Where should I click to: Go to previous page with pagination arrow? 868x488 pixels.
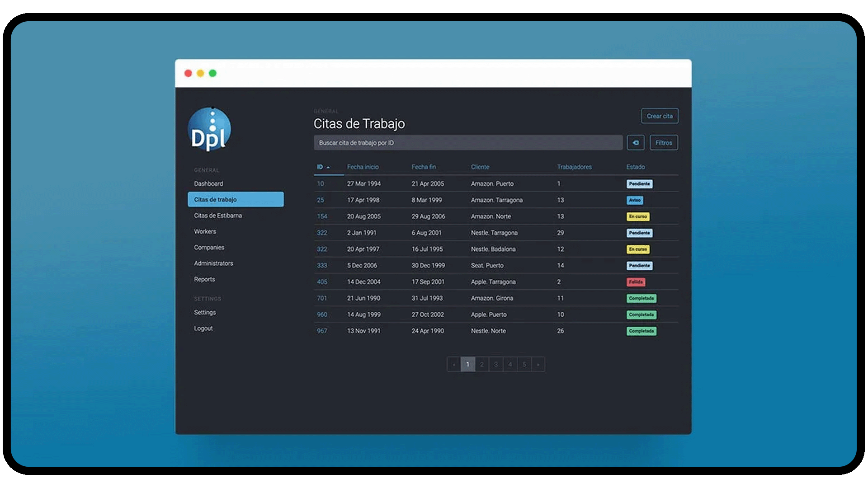pos(453,365)
